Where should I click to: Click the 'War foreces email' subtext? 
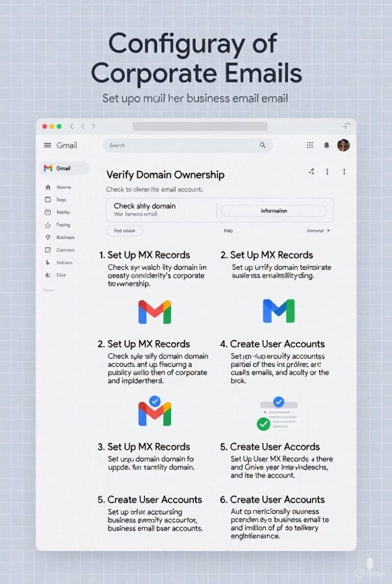(x=135, y=214)
